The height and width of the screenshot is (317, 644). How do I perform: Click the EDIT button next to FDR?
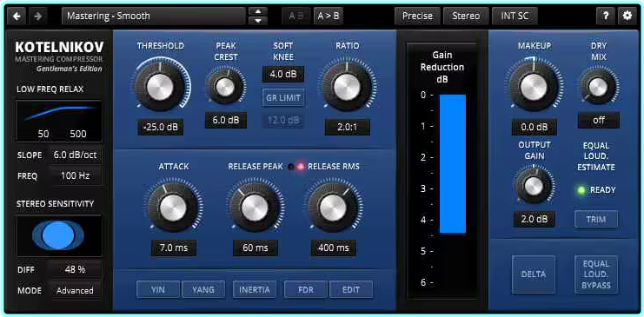tap(351, 289)
